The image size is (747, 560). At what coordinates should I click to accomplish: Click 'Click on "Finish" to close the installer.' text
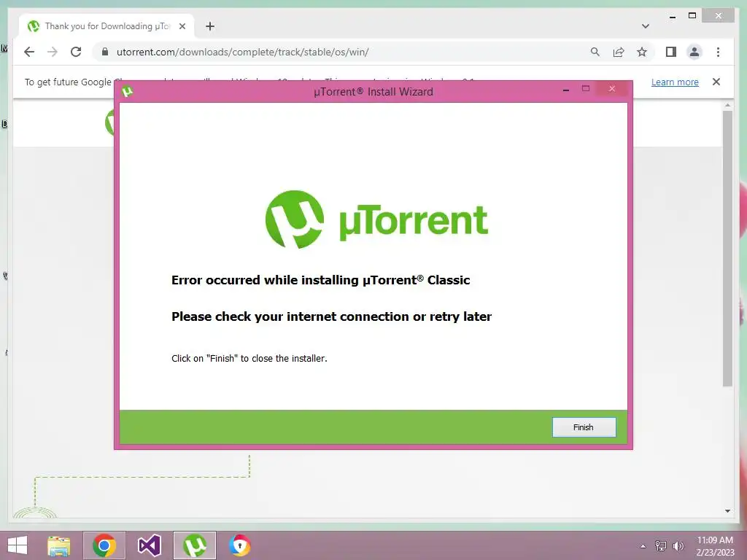tap(249, 358)
